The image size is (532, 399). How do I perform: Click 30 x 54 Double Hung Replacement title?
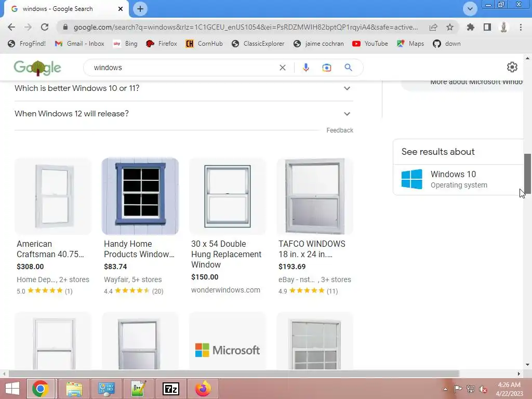pyautogui.click(x=227, y=254)
